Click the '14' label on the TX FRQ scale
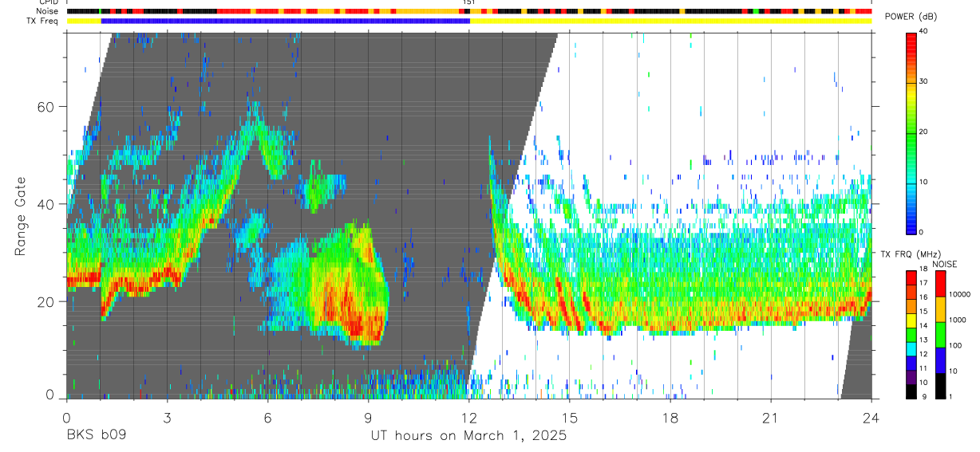 coord(924,326)
